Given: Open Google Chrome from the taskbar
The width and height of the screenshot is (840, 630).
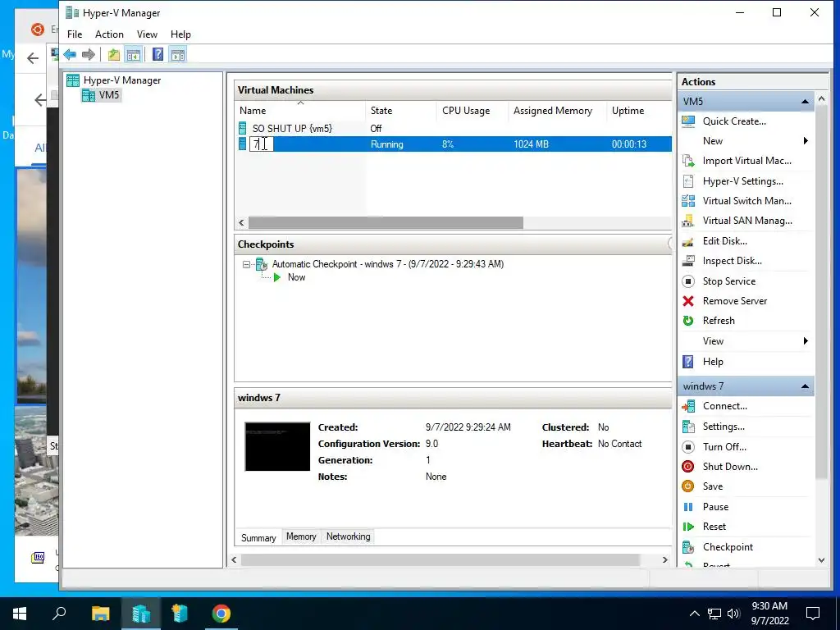Looking at the screenshot, I should tap(221, 614).
